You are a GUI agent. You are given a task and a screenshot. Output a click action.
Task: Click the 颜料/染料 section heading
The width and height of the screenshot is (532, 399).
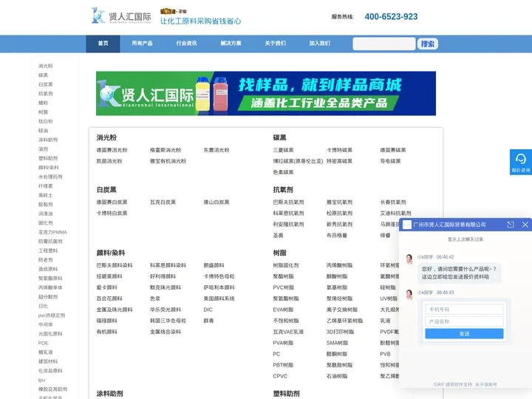[x=111, y=253]
